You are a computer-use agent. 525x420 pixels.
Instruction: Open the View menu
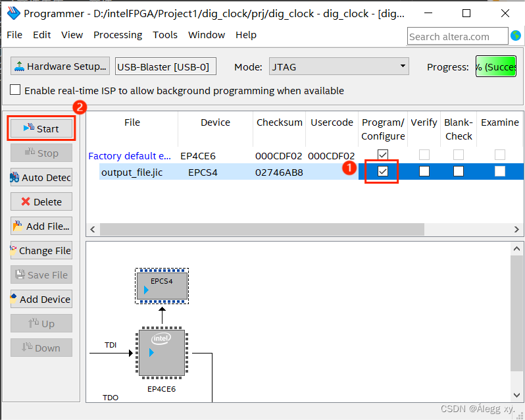click(x=72, y=35)
